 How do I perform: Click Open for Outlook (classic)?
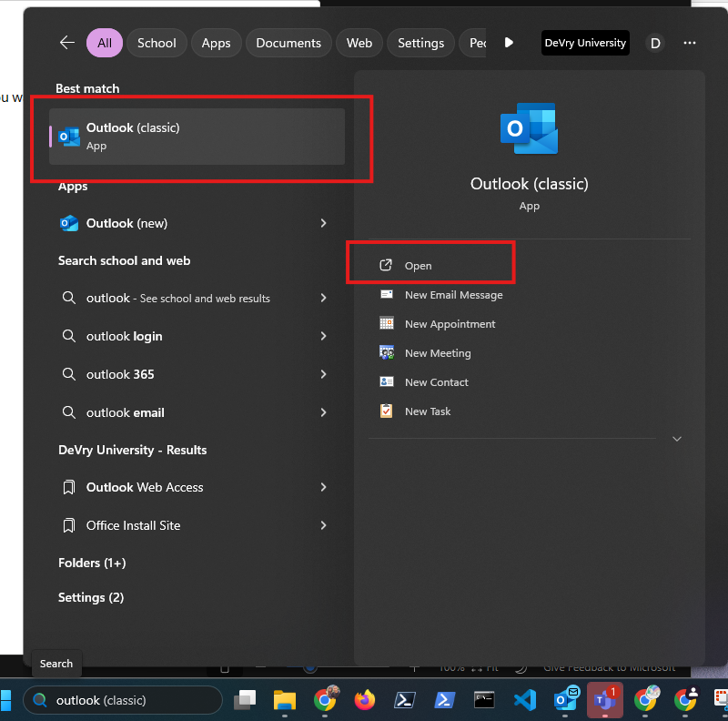pyautogui.click(x=418, y=266)
